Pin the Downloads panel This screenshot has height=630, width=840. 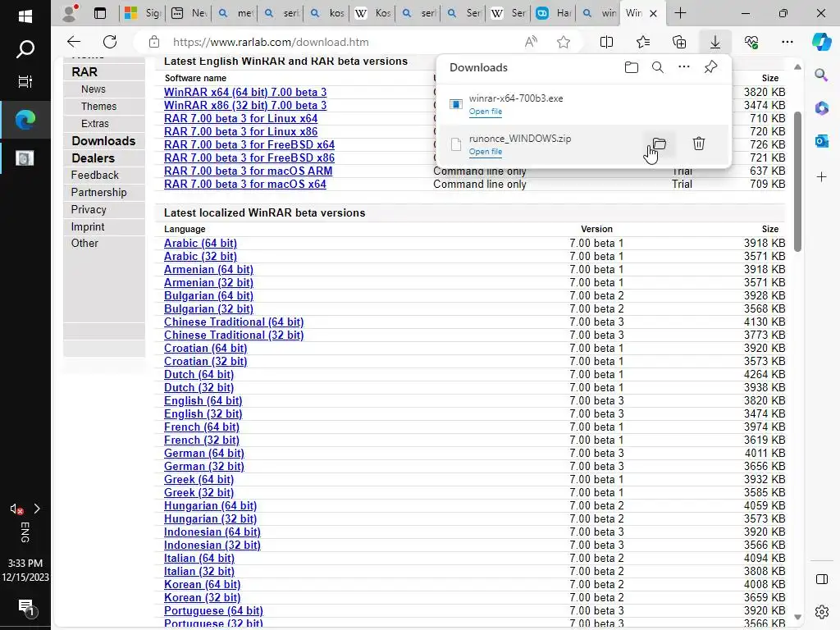point(710,67)
